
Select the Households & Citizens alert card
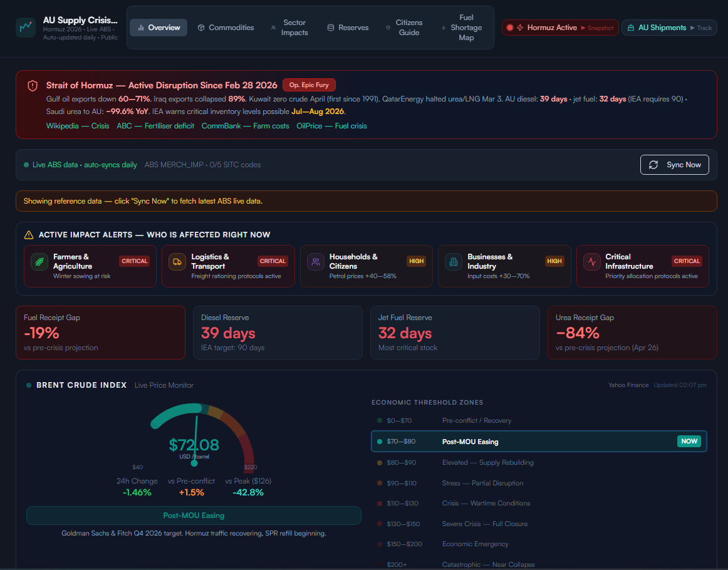pos(367,266)
